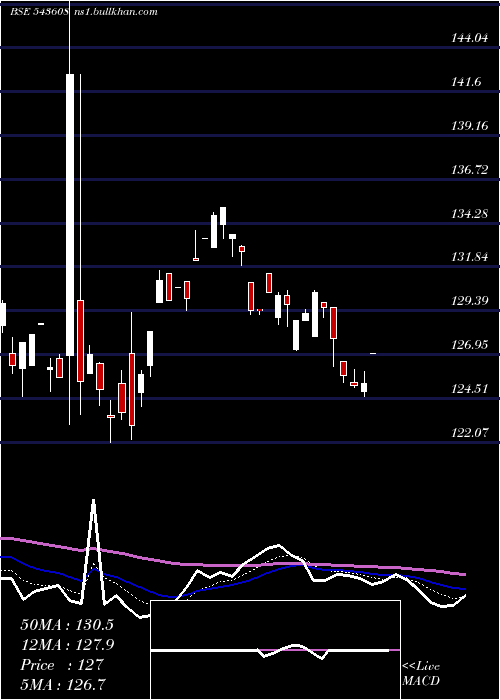The width and height of the screenshot is (500, 700).
Task: Click the 136.72 price axis label
Action: tap(469, 170)
